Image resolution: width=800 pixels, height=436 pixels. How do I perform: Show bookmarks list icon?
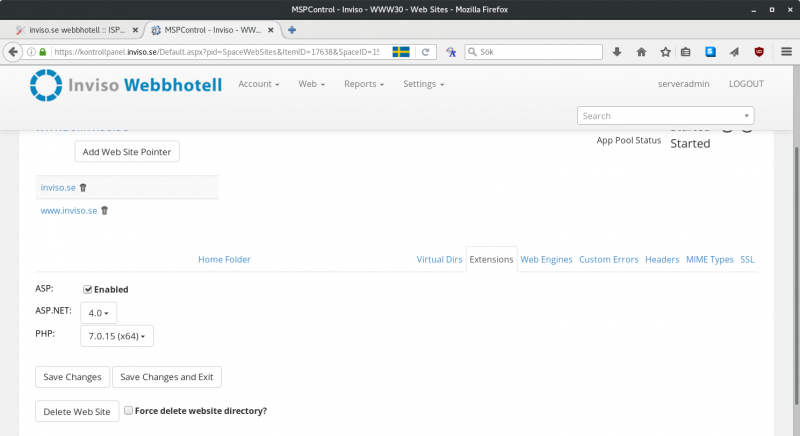(686, 52)
